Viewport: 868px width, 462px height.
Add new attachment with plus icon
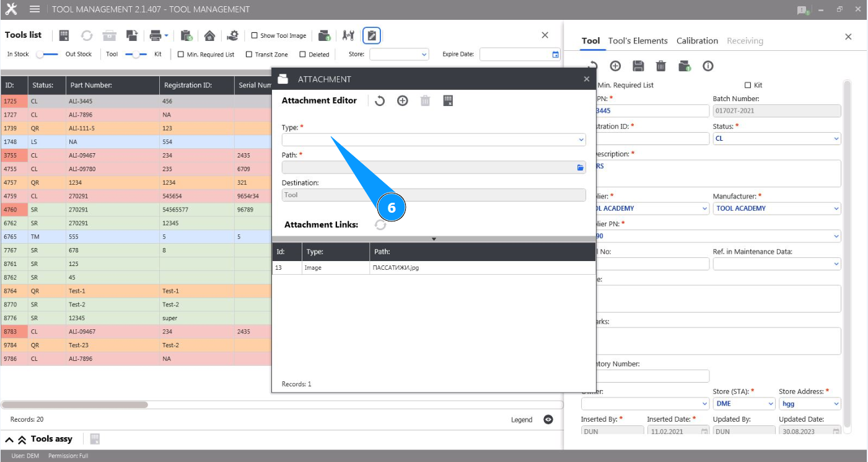403,100
